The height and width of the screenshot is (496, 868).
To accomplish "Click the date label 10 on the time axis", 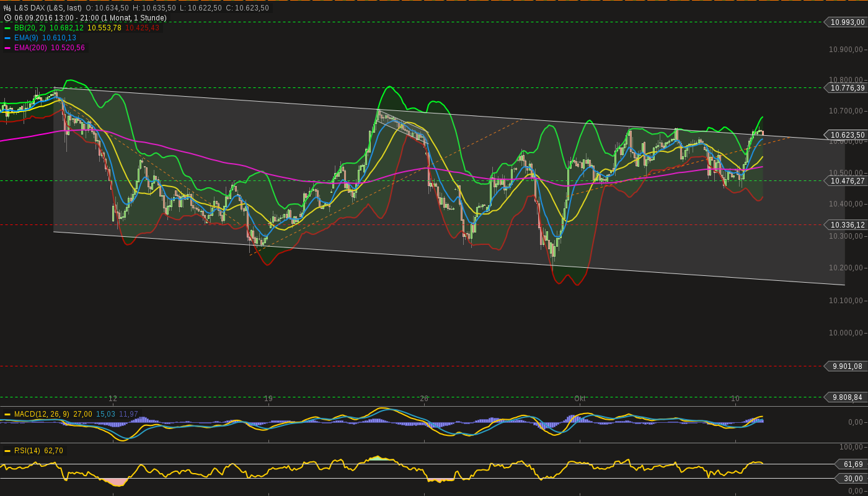I will click(x=735, y=399).
